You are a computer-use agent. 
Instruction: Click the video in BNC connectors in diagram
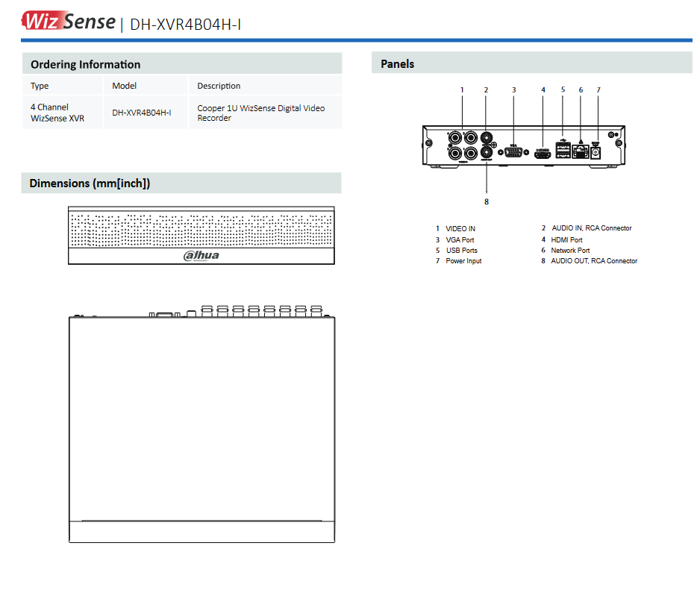point(463,145)
